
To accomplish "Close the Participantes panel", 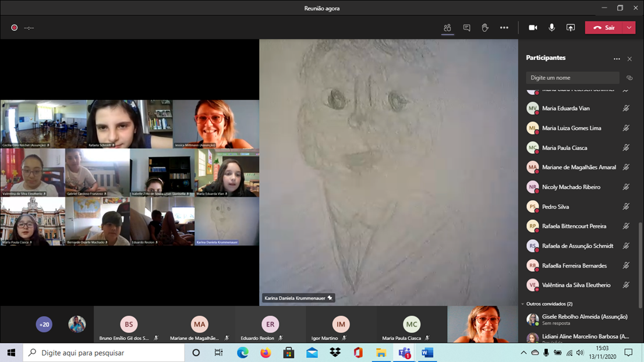I will (x=629, y=59).
